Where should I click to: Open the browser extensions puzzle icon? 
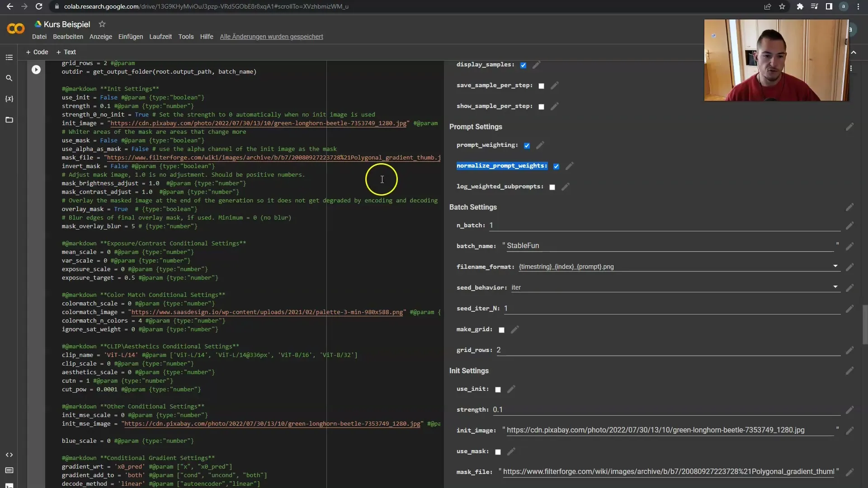(x=800, y=6)
